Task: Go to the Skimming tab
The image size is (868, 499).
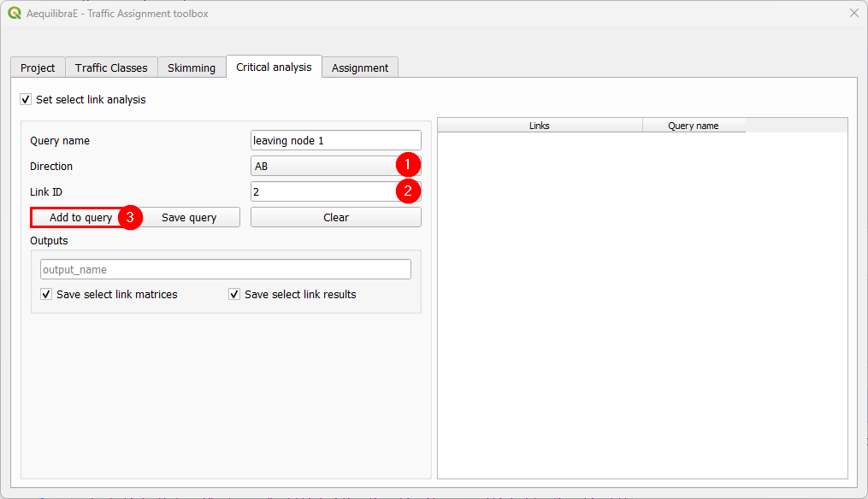Action: 192,68
